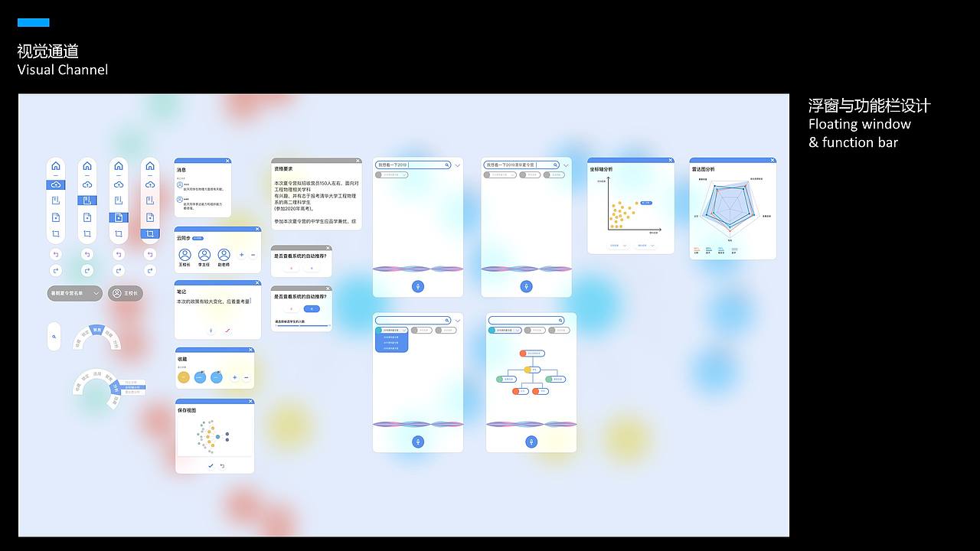Click the standalone magnifier search pill

[54, 337]
